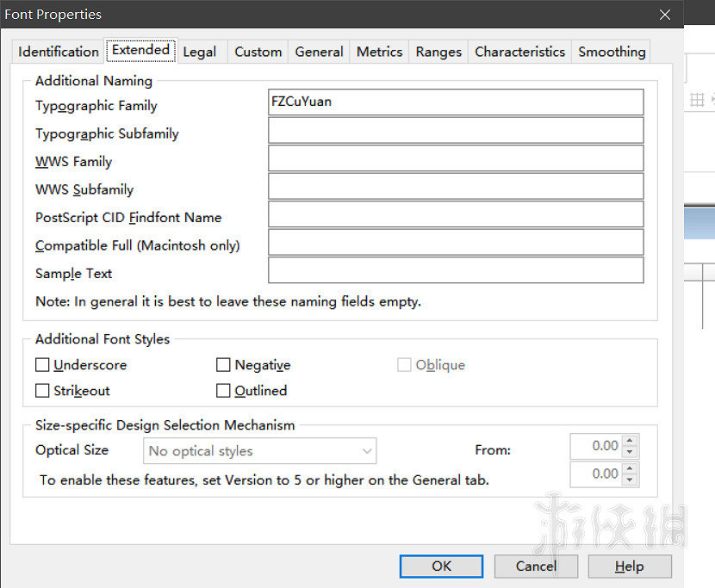715x588 pixels.
Task: Toggle the Outlined checkbox
Action: pyautogui.click(x=223, y=391)
